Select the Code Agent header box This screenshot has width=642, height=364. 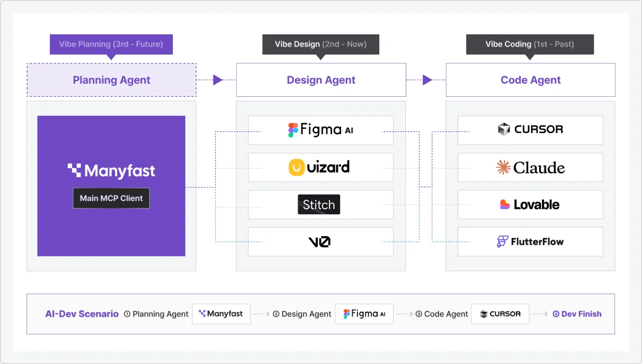pos(530,80)
